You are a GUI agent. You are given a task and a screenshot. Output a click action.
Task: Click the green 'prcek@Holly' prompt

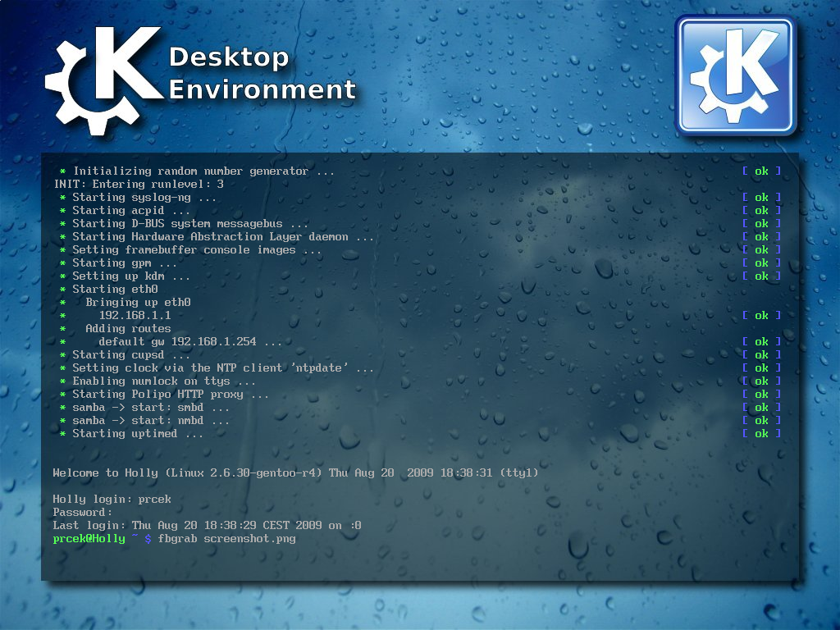(x=89, y=539)
